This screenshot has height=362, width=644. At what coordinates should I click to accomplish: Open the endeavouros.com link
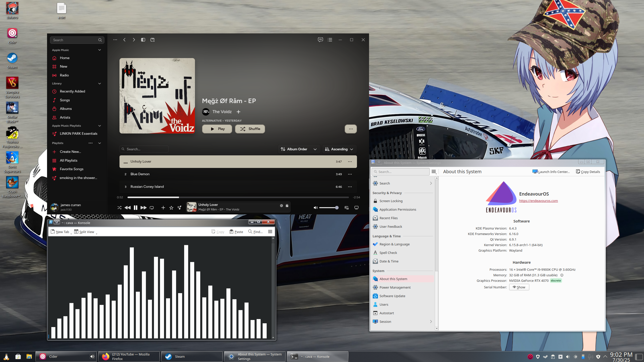point(538,201)
